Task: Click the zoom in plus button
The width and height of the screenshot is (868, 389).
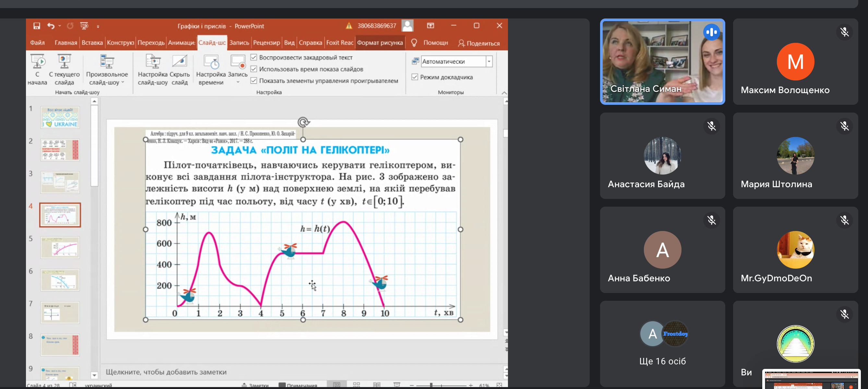Action: 471,385
